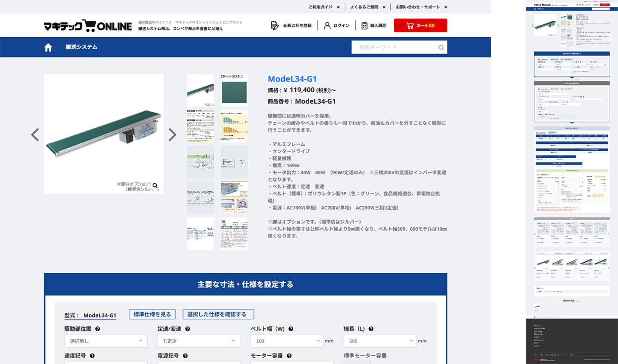Click the ログイン user icon
The width and height of the screenshot is (618, 364).
point(327,25)
